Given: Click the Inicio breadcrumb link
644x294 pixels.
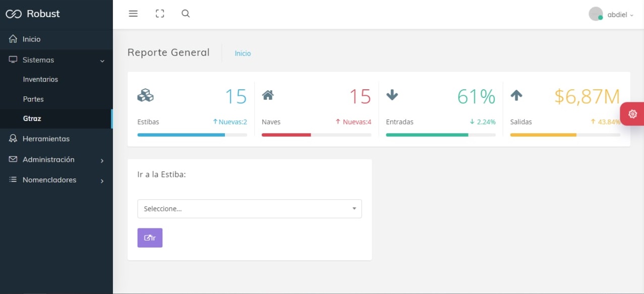Looking at the screenshot, I should click(x=243, y=53).
